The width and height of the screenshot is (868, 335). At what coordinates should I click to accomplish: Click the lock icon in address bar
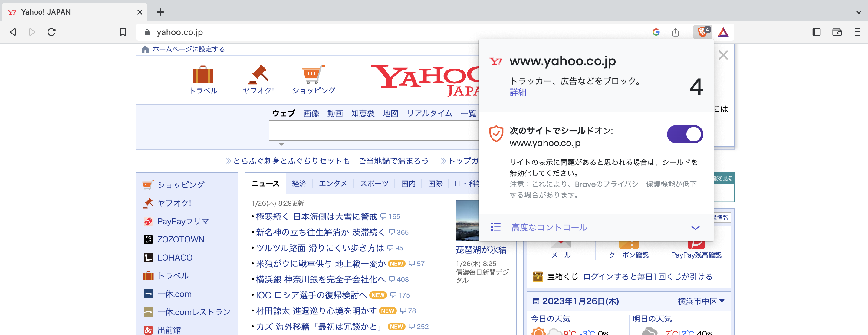click(x=146, y=32)
